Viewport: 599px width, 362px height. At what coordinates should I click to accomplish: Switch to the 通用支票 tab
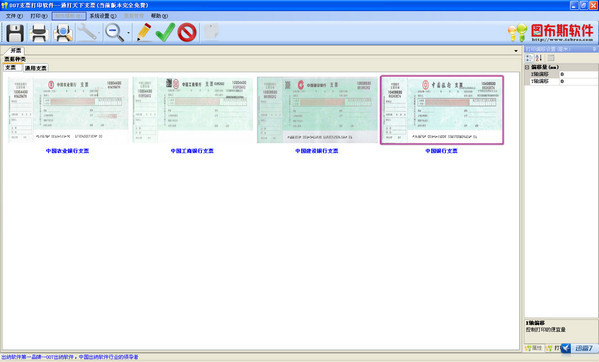click(36, 68)
